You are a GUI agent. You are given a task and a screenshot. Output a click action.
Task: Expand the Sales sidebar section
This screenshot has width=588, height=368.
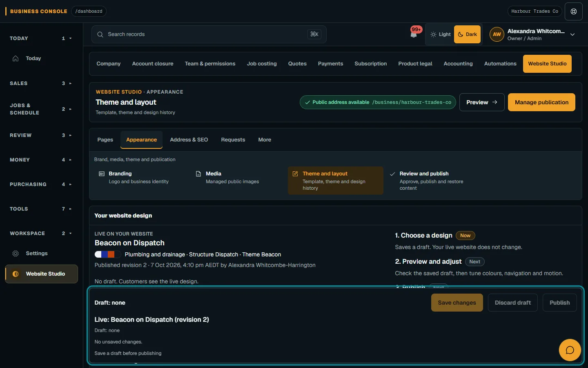coord(40,83)
